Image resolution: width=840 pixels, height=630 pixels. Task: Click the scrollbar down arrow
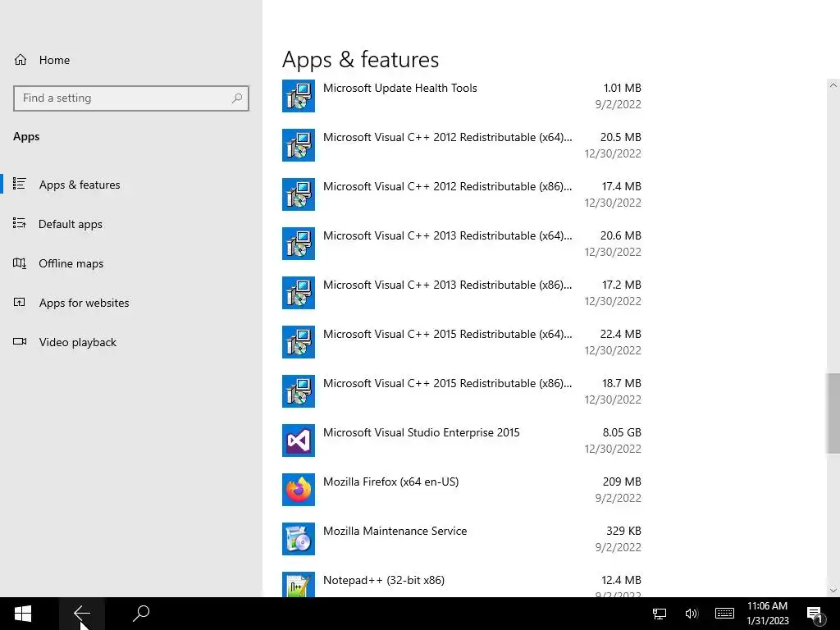pyautogui.click(x=833, y=591)
